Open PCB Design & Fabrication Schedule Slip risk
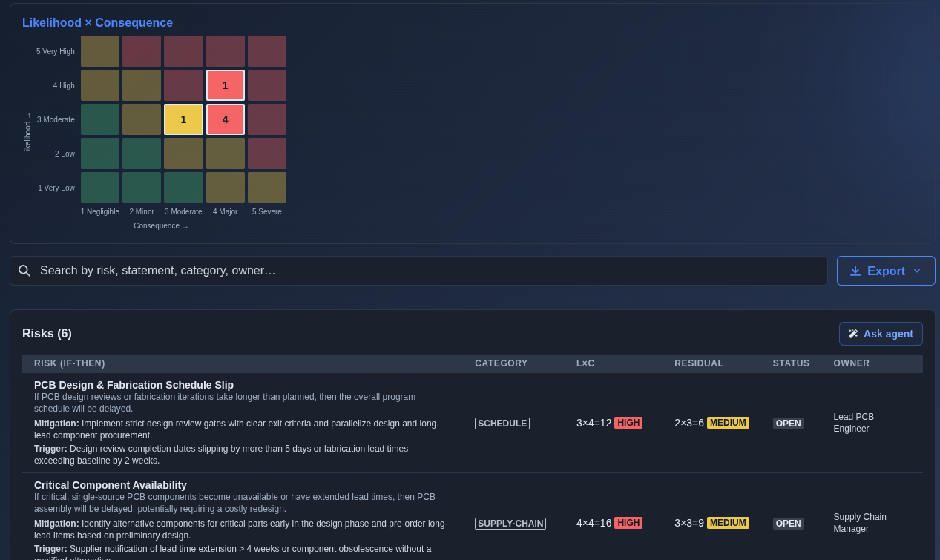The height and width of the screenshot is (560, 940). pos(134,385)
